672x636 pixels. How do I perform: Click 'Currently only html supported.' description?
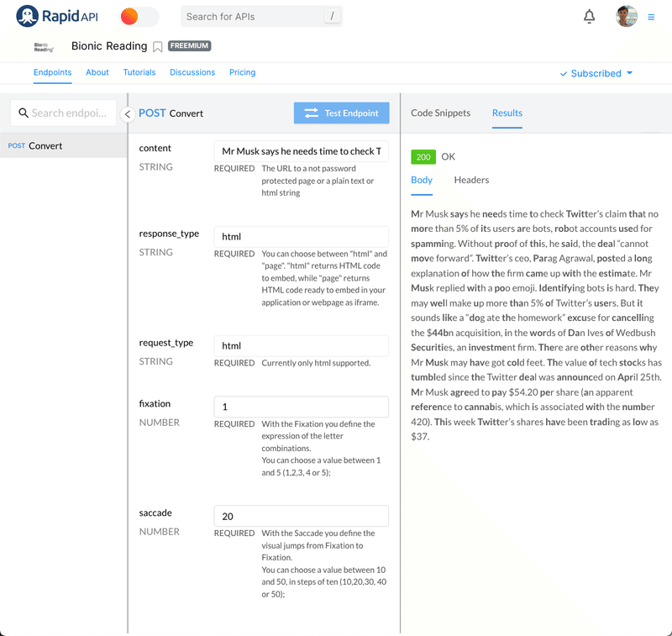[x=316, y=363]
